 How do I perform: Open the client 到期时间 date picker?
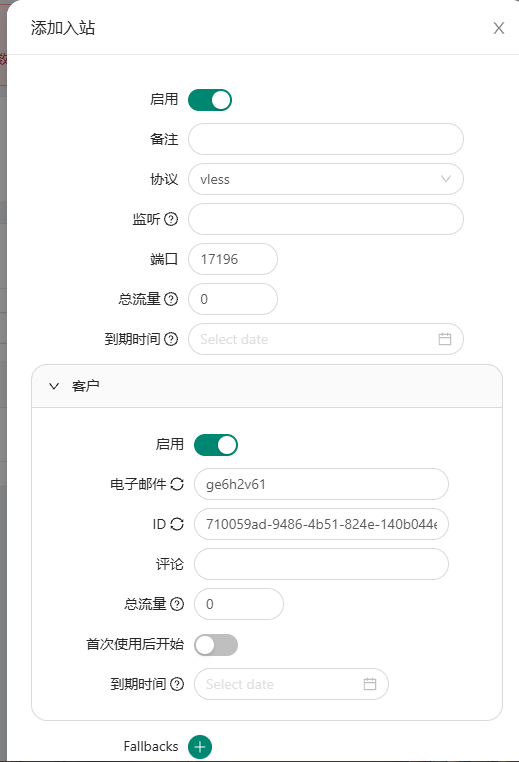pos(291,684)
